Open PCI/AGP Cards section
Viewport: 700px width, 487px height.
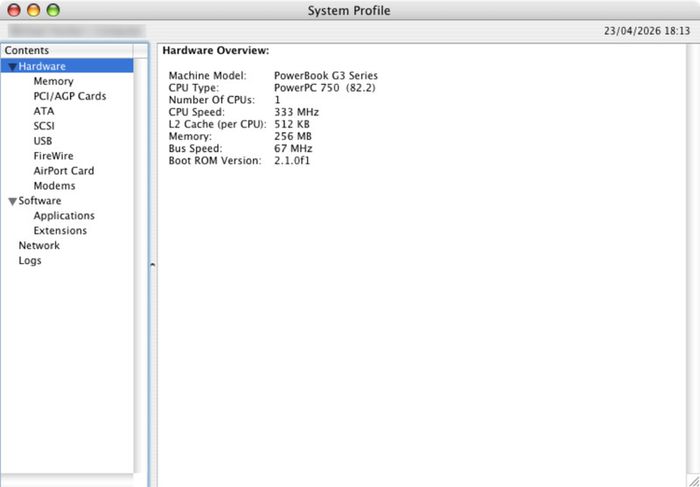click(x=70, y=96)
